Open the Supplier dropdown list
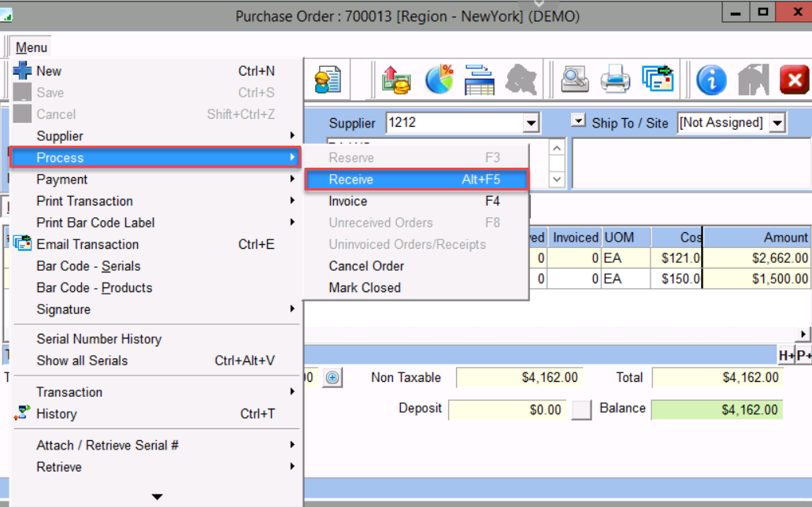 (x=531, y=123)
